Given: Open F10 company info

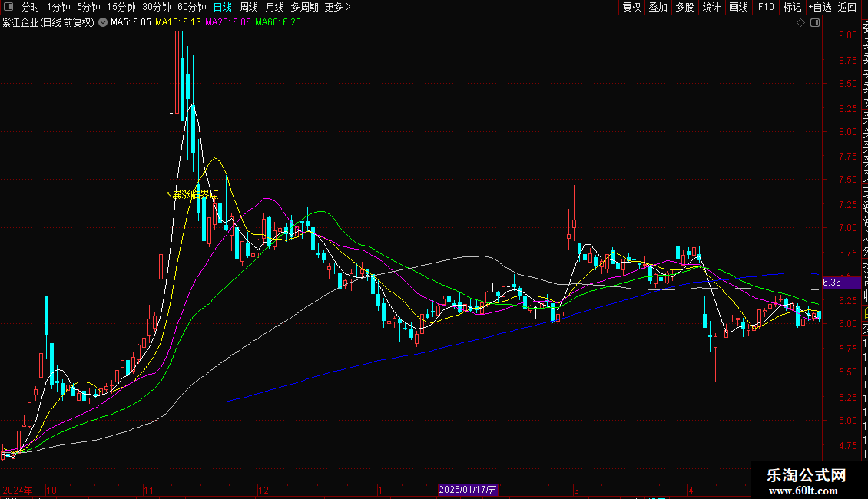Looking at the screenshot, I should click(x=766, y=7).
